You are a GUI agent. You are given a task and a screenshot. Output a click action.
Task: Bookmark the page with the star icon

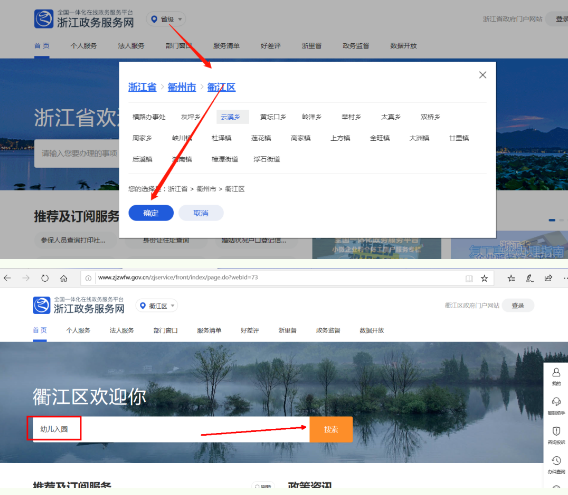click(484, 278)
